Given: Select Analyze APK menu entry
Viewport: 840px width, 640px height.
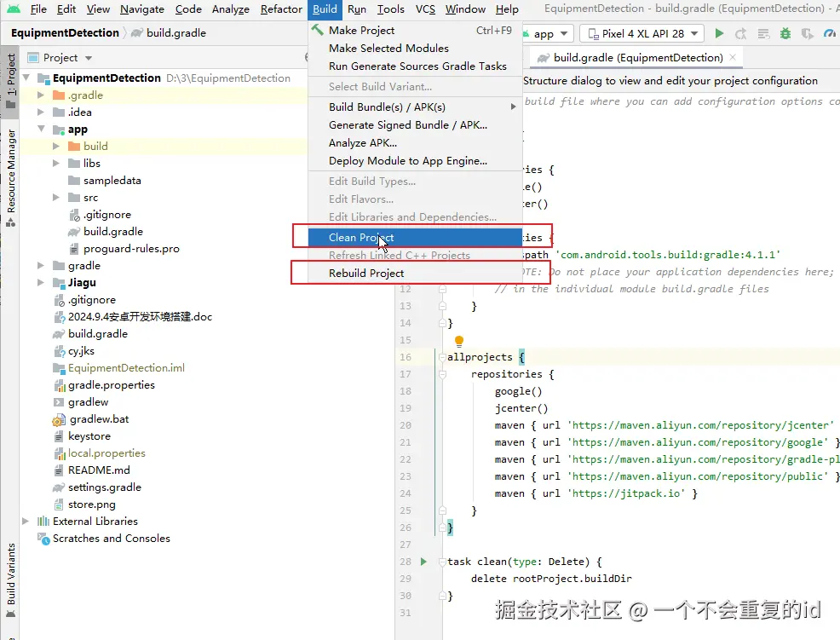Looking at the screenshot, I should tap(415, 142).
